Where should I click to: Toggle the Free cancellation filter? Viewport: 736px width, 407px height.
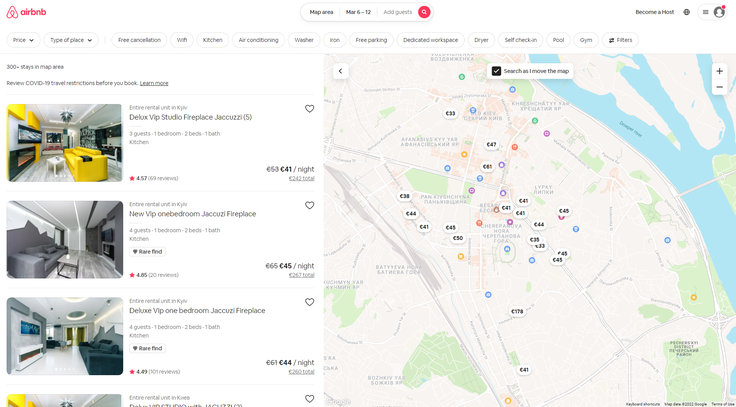139,40
